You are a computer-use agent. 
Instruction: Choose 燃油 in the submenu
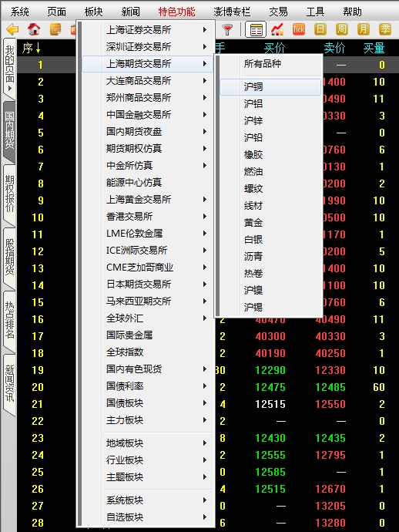(270, 172)
